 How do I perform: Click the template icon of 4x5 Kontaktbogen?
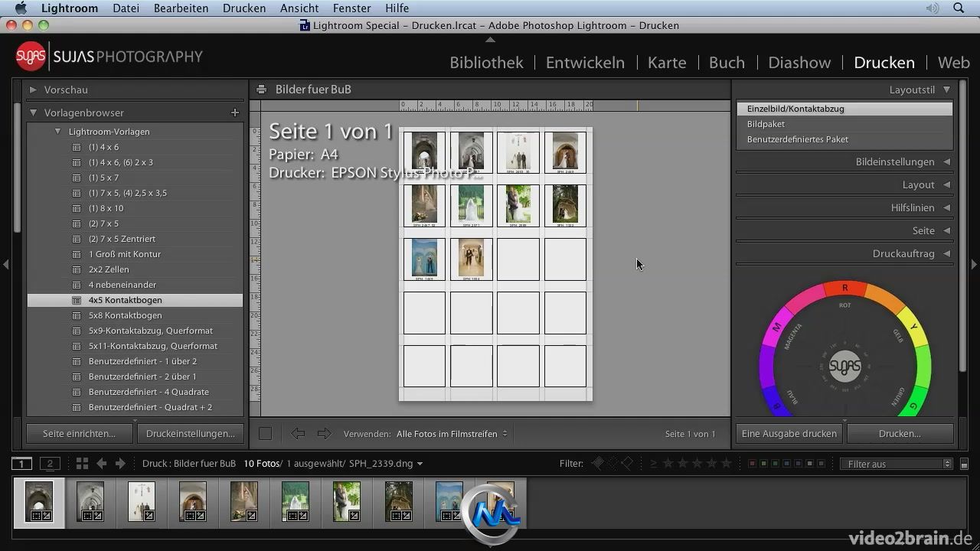[77, 300]
